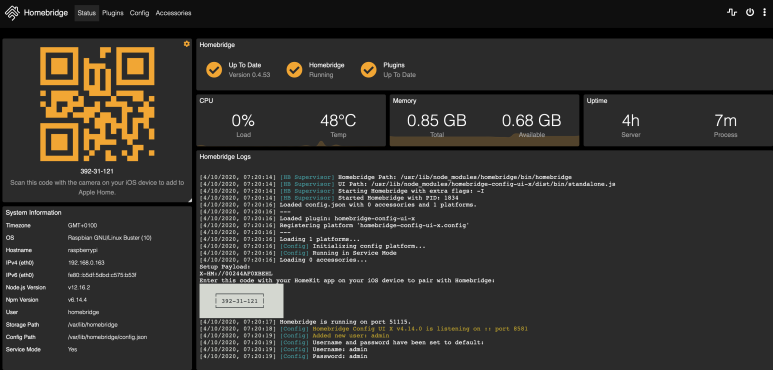Click the Version 0.4.53 text
Screen dimensions: 773x370
[x=249, y=75]
